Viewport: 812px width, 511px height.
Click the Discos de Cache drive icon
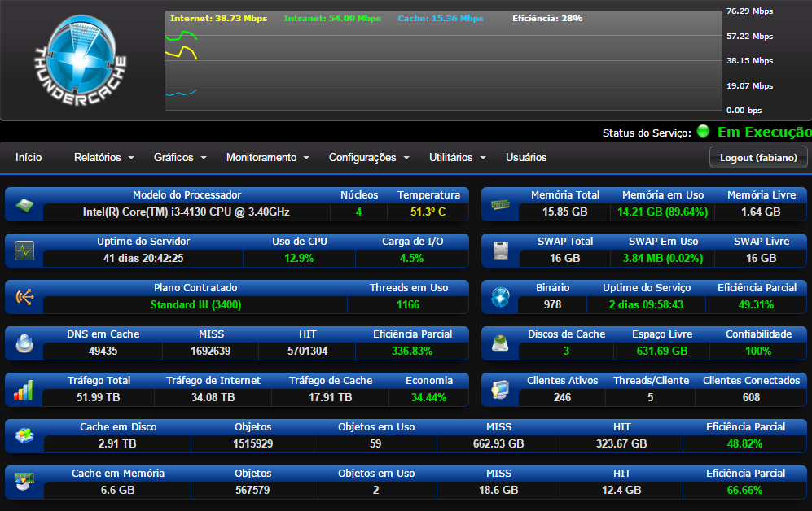500,343
